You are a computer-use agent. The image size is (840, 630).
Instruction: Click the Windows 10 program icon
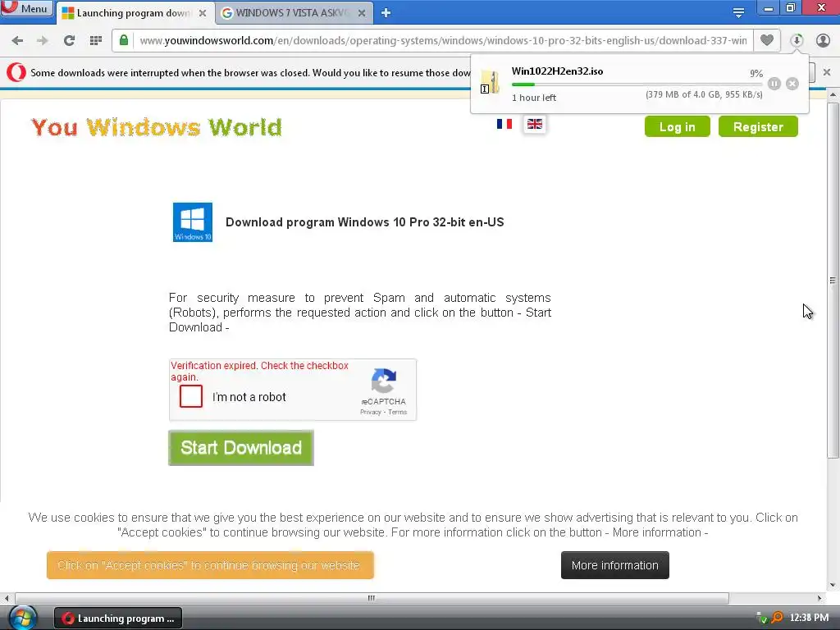tap(193, 222)
